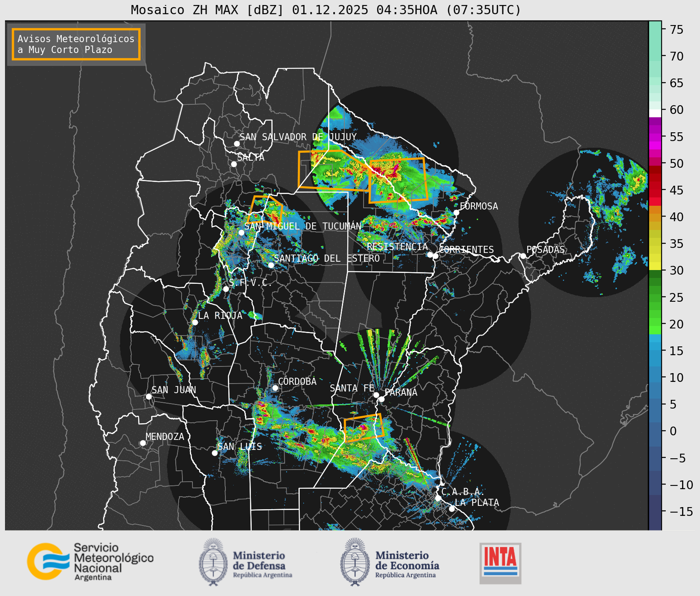Click the white dot marking Córdoba

275,388
